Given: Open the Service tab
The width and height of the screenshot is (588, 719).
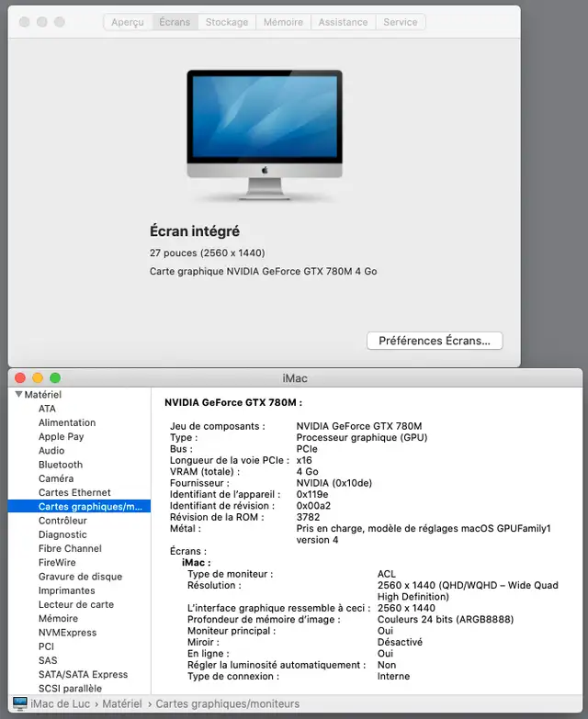Looking at the screenshot, I should 401,22.
